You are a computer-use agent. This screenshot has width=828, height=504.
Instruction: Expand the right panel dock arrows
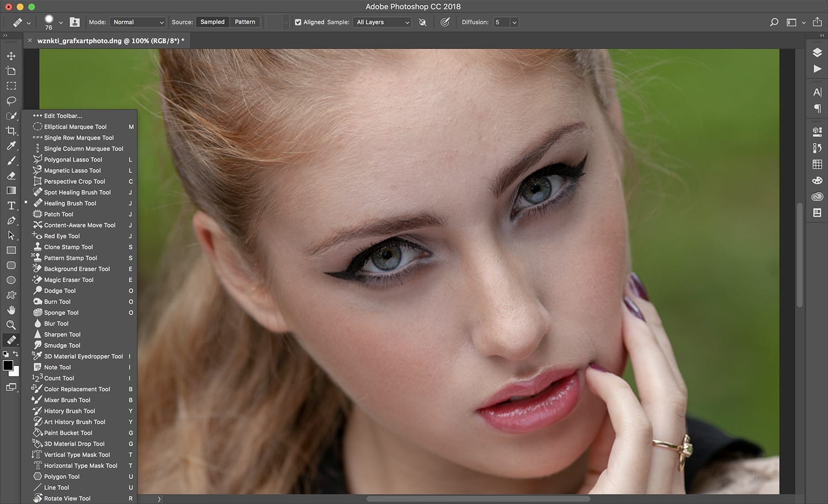822,35
